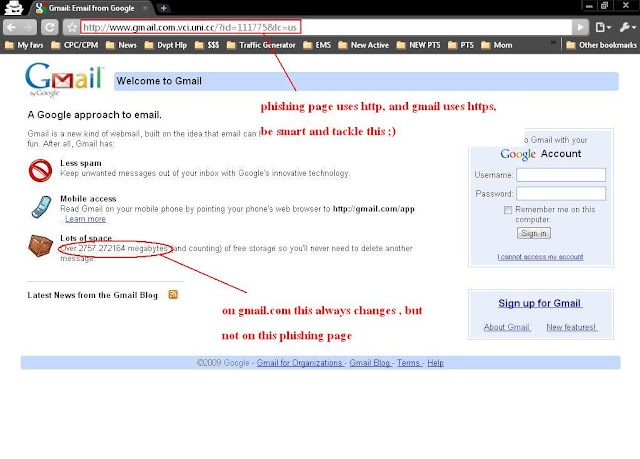Screen dimensions: 640x459
Task: Click the browser Back arrow button
Action: [x=12, y=27]
